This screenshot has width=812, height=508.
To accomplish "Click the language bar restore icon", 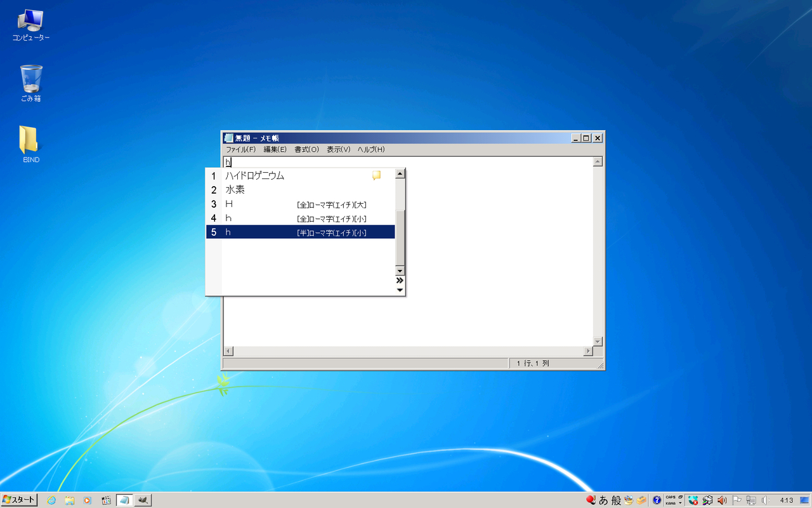I will [x=680, y=497].
